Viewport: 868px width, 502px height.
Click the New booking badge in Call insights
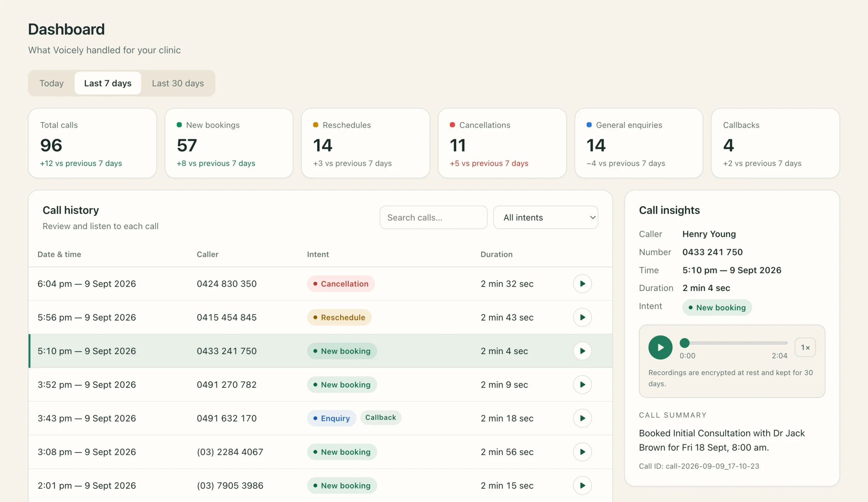[717, 307]
